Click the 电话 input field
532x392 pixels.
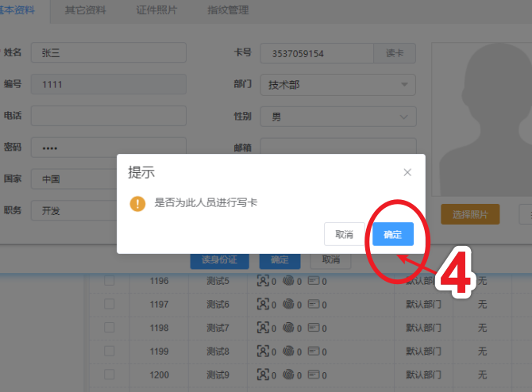(x=108, y=116)
